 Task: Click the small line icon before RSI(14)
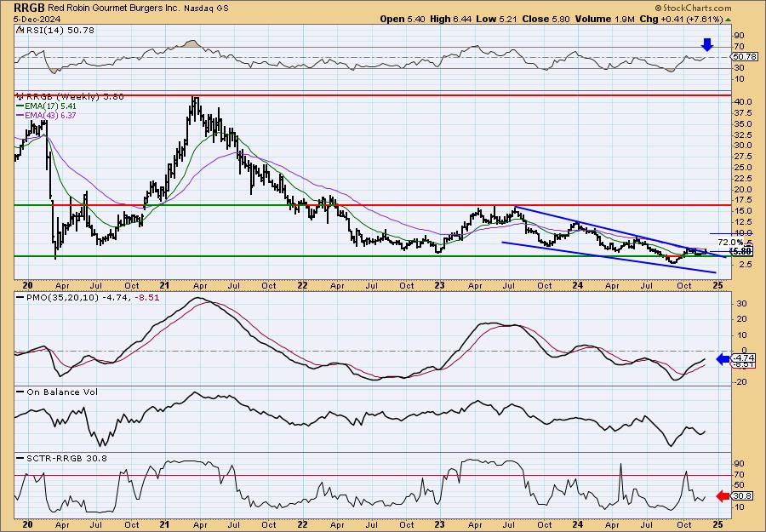(20, 31)
